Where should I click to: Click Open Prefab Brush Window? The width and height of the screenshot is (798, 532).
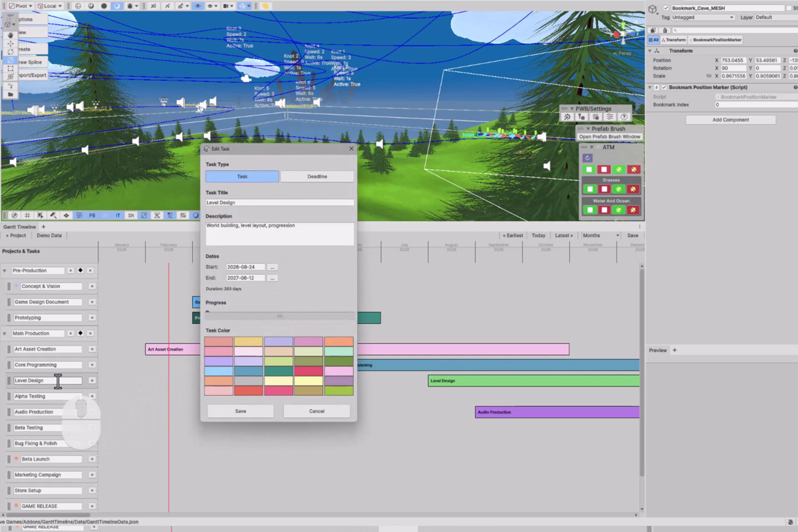click(610, 136)
